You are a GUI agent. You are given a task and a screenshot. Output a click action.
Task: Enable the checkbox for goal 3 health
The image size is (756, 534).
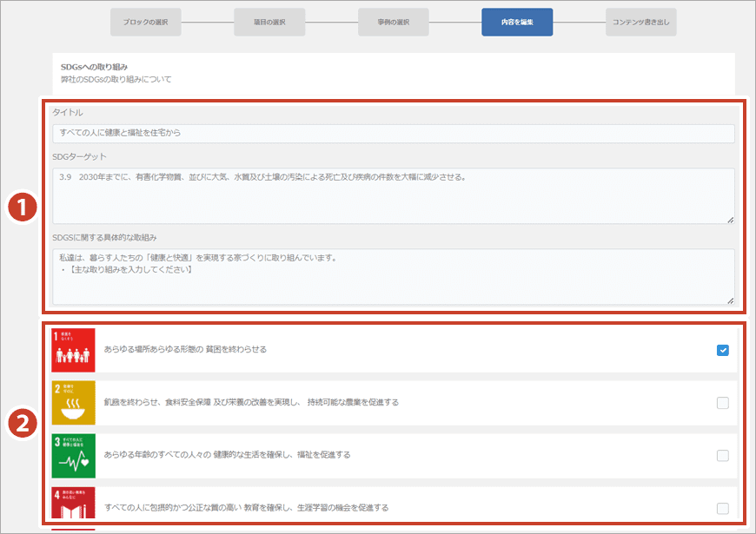pyautogui.click(x=723, y=456)
